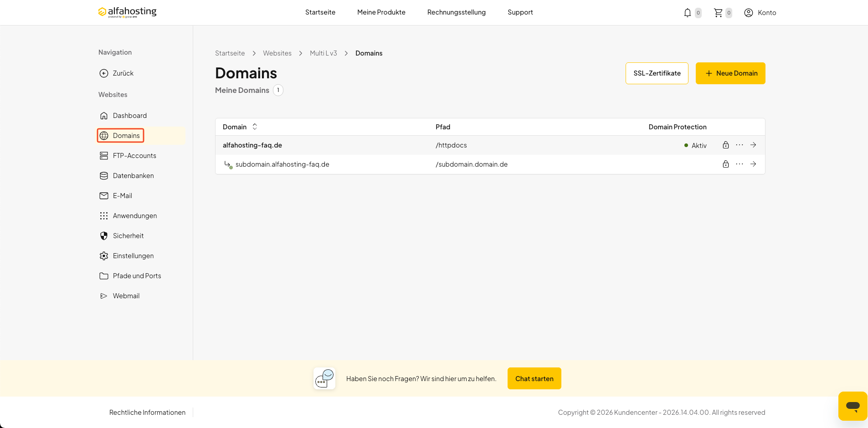868x428 pixels.
Task: Go to Websites breadcrumb link
Action: point(277,53)
